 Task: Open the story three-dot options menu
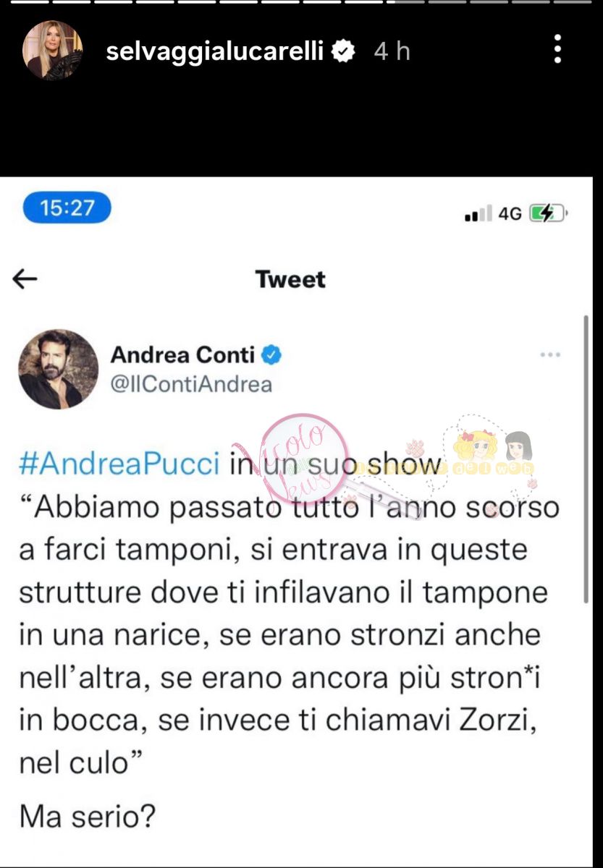(558, 49)
